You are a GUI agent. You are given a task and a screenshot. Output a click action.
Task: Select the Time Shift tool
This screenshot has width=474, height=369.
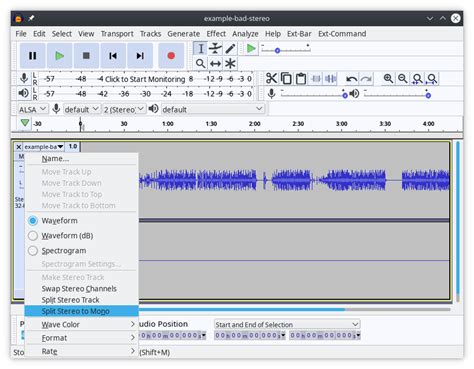pos(215,63)
